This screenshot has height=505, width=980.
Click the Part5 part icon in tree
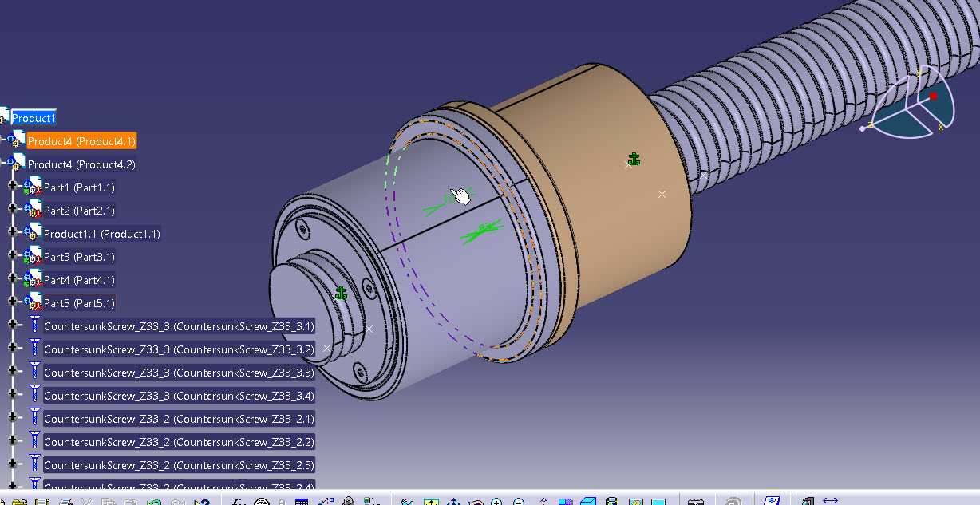pos(33,302)
